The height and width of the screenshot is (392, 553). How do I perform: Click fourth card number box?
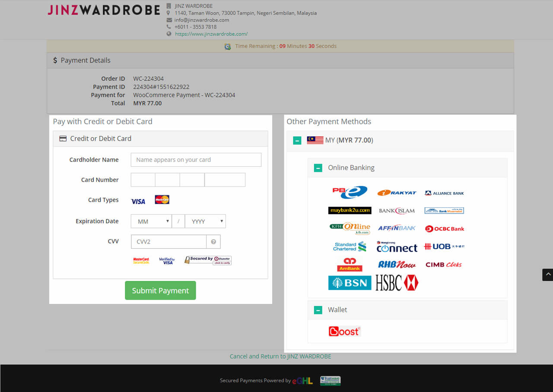pyautogui.click(x=225, y=180)
